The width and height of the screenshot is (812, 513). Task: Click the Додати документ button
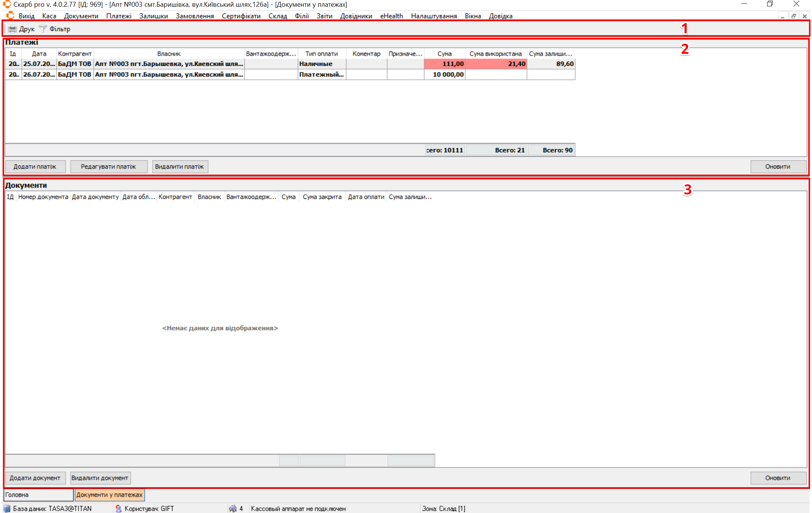35,478
